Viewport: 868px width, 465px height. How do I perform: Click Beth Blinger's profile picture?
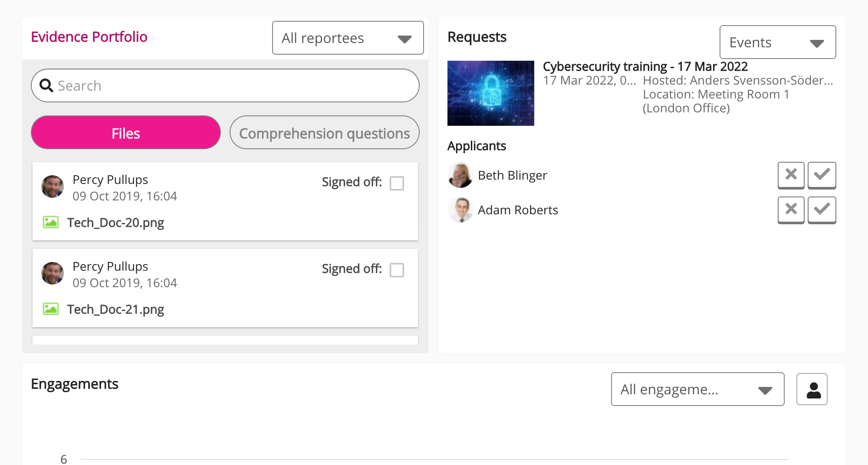[460, 175]
